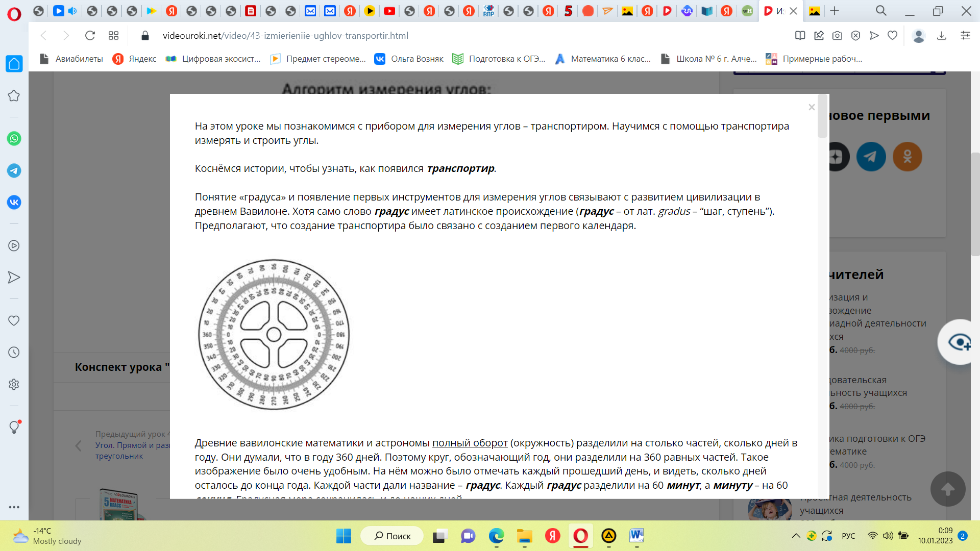
Task: Open the Player panel in sidebar
Action: click(x=14, y=246)
